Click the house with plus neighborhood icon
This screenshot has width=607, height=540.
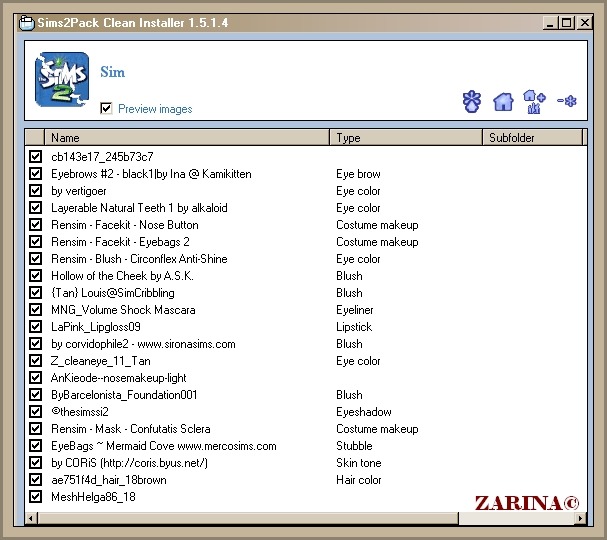[x=534, y=102]
